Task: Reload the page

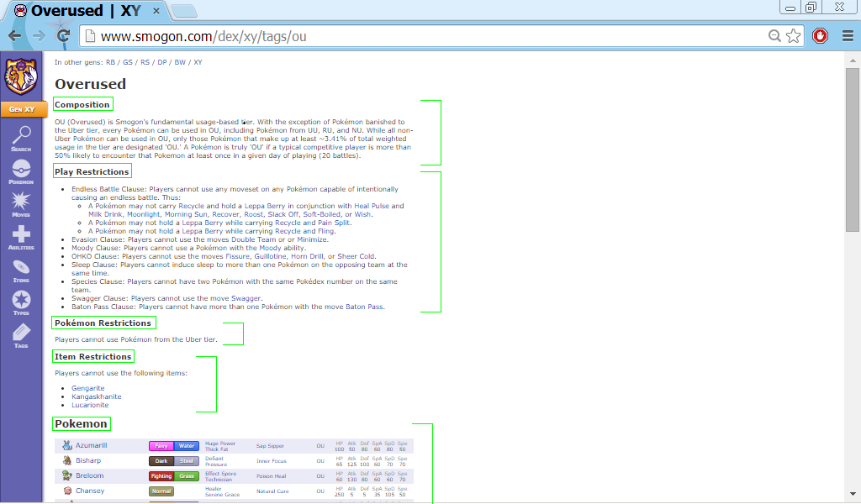Action: point(64,36)
